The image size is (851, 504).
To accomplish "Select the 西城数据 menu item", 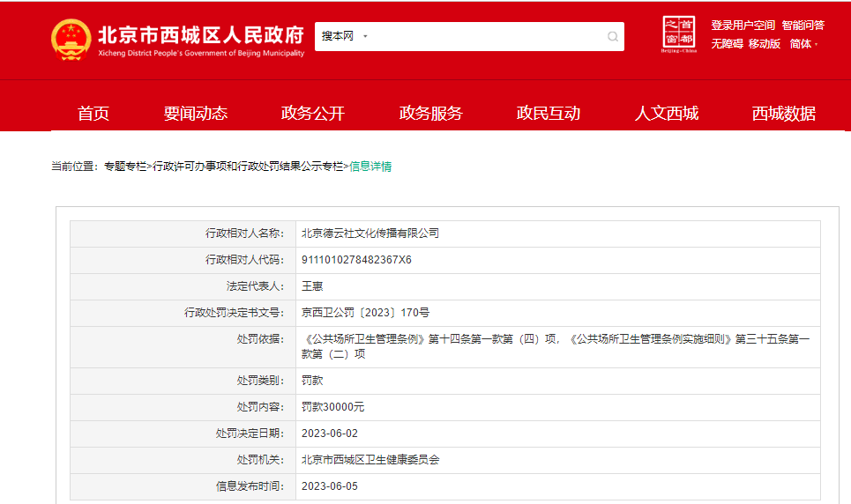I will (x=783, y=114).
